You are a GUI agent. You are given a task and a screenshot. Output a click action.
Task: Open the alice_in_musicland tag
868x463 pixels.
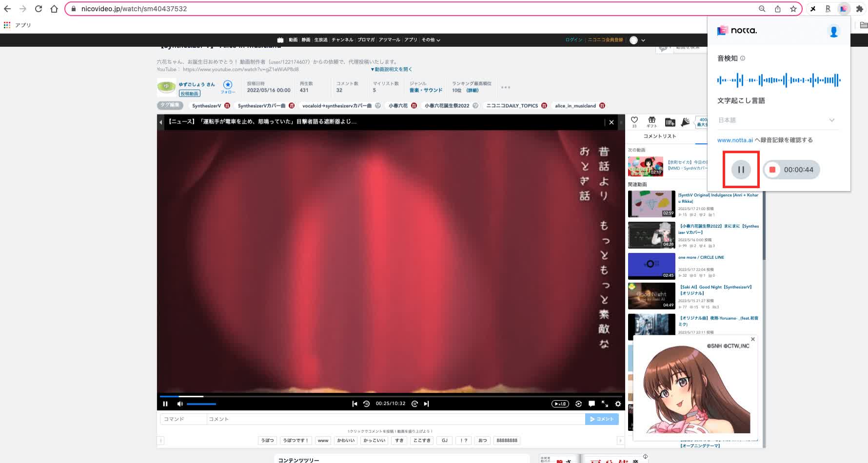[x=575, y=106]
